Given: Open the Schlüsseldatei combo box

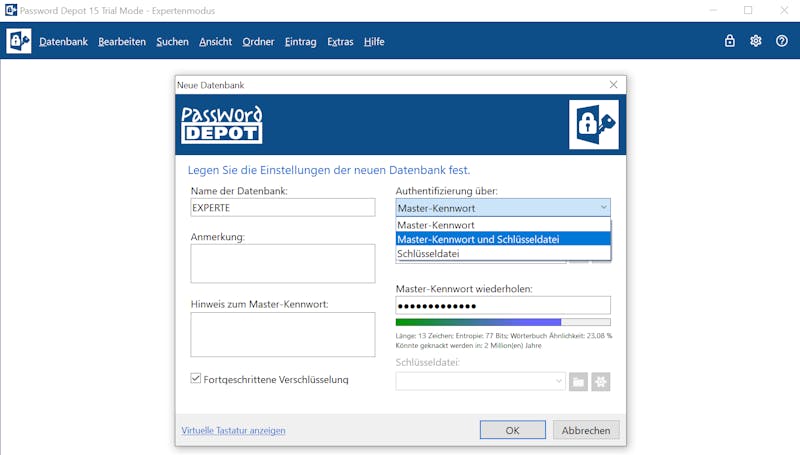Looking at the screenshot, I should [x=480, y=382].
